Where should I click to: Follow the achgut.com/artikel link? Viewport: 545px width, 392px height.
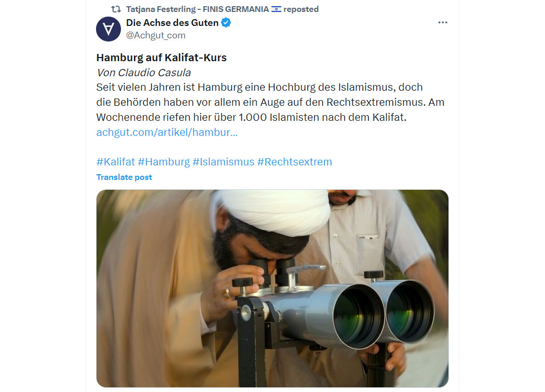click(x=167, y=132)
